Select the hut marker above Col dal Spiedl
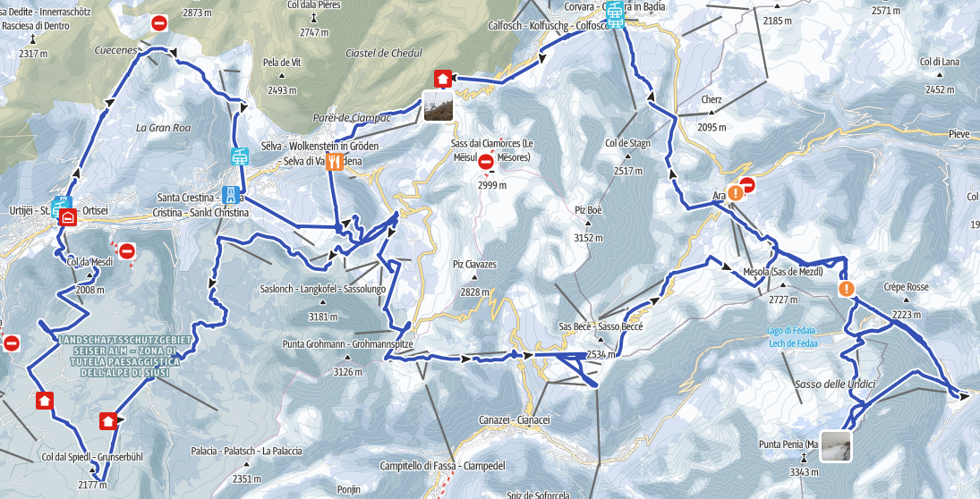Screen dimensions: 980x499 point(108,421)
